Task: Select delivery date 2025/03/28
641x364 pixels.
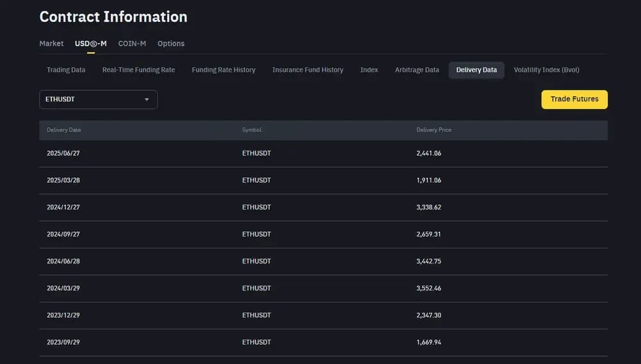Action: tap(63, 180)
